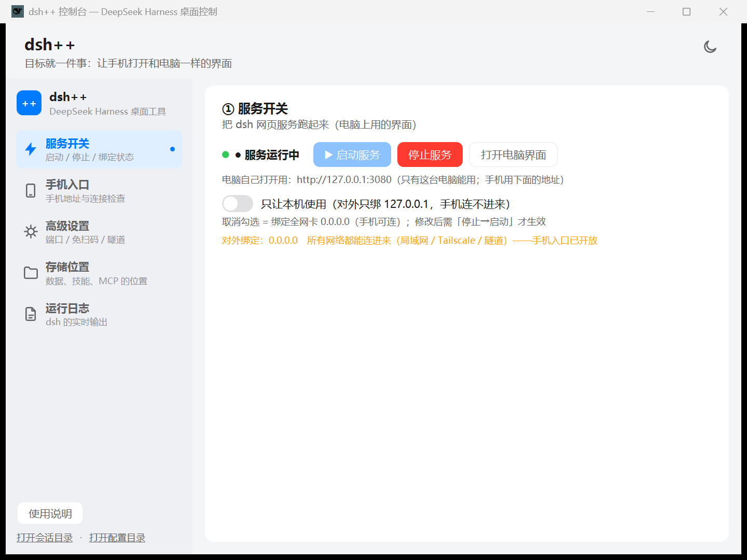
Task: Click the document icon for 运行日志
Action: tap(31, 314)
